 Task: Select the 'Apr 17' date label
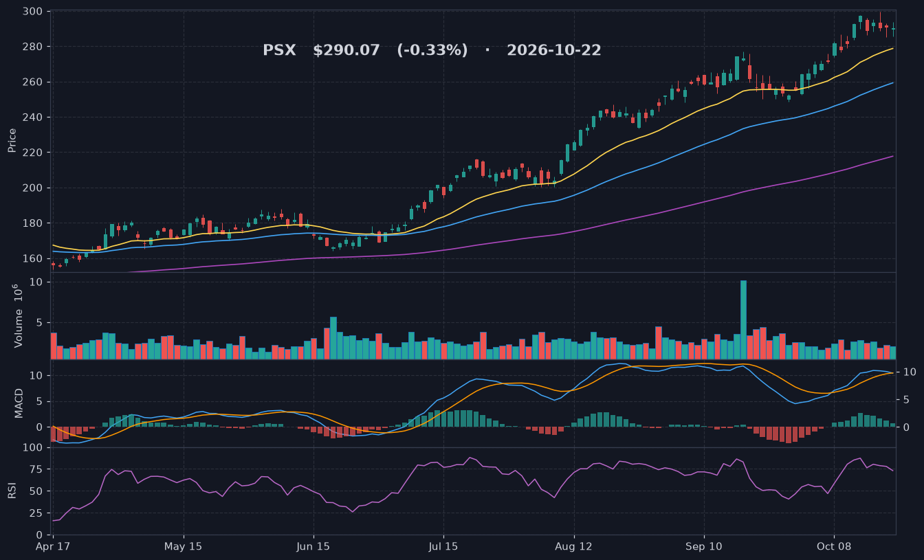tap(53, 547)
